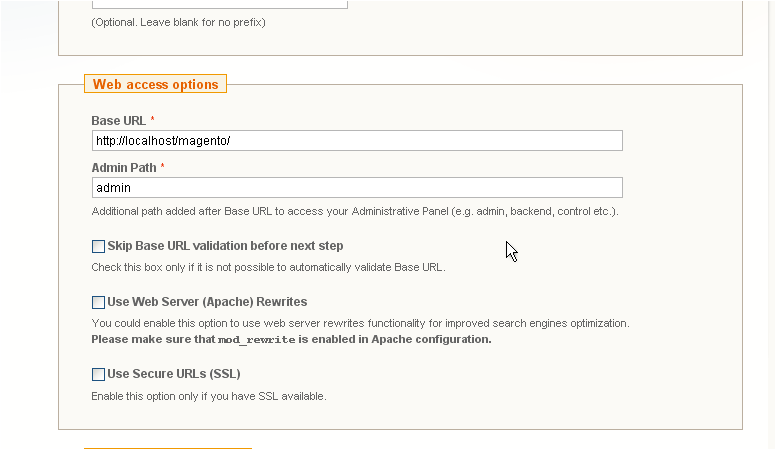Focus the Admin Path text field

point(356,188)
